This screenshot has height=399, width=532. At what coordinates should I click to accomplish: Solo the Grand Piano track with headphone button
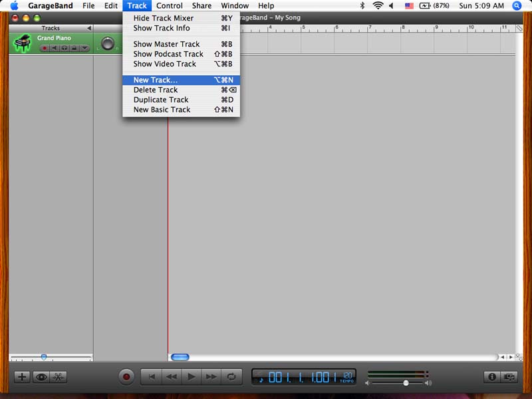click(x=64, y=48)
